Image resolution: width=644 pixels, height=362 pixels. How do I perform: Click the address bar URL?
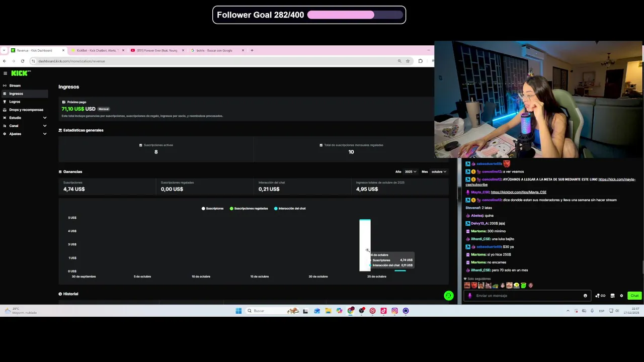[71, 61]
